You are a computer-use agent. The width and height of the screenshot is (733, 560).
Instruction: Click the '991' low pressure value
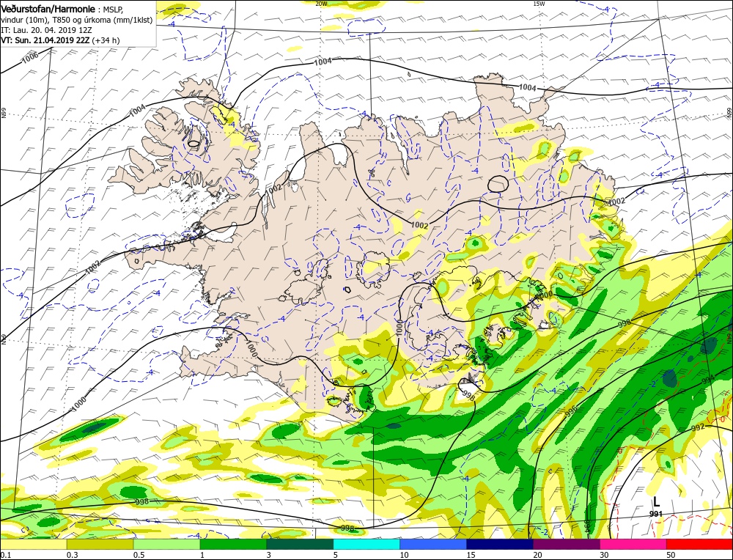click(656, 514)
